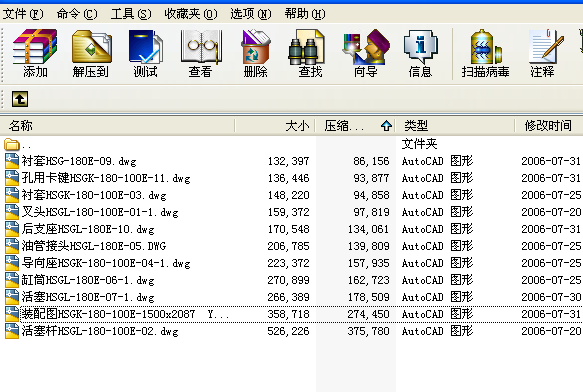Click size value 132,397
Image resolution: width=583 pixels, height=392 pixels.
289,161
